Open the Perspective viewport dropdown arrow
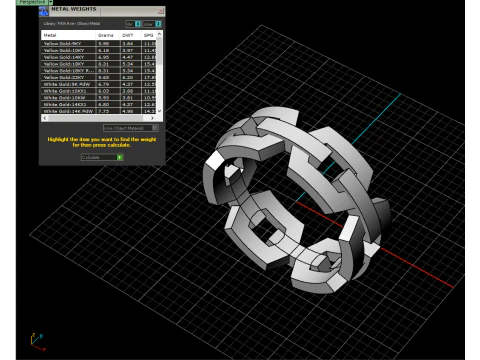This screenshot has width=480, height=360. click(51, 2)
